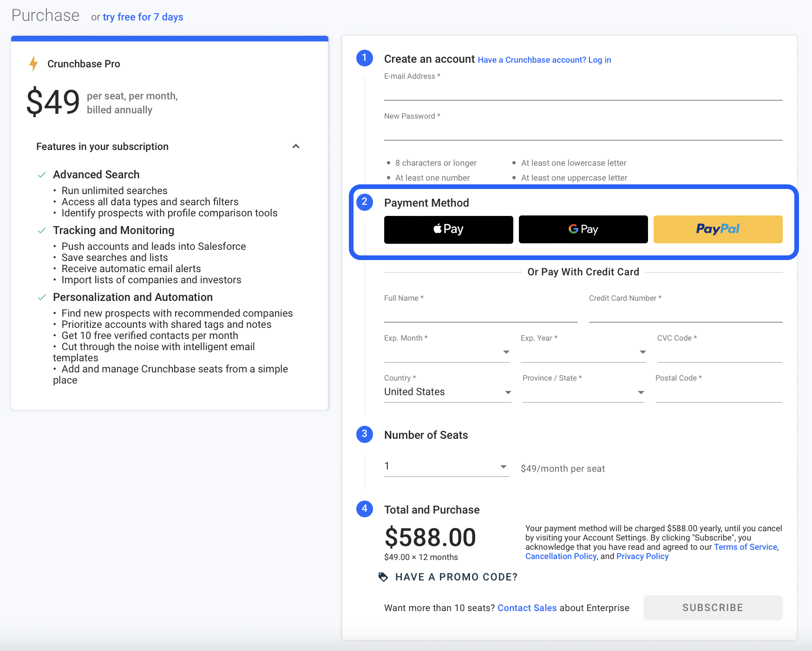The width and height of the screenshot is (812, 651).
Task: Pay with Apple Pay button
Action: point(449,229)
